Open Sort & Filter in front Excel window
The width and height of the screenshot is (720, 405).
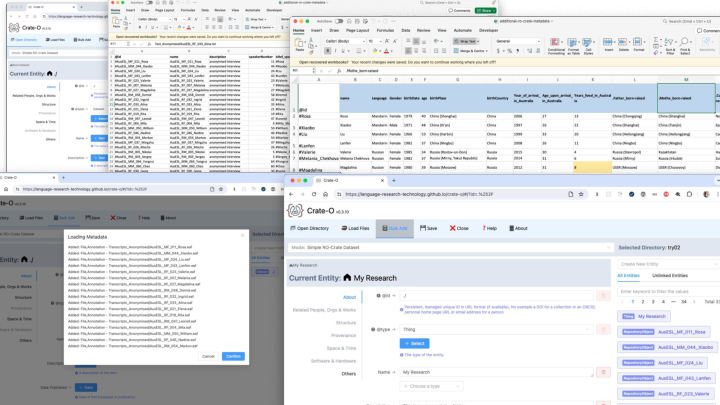pyautogui.click(x=670, y=47)
